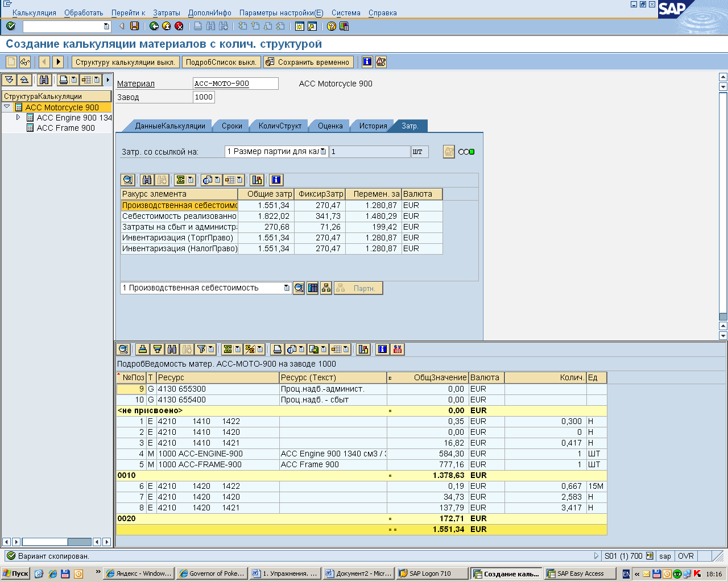The width and height of the screenshot is (728, 582).
Task: Click the red warning Log icon in the application toolbar
Action: point(381,62)
